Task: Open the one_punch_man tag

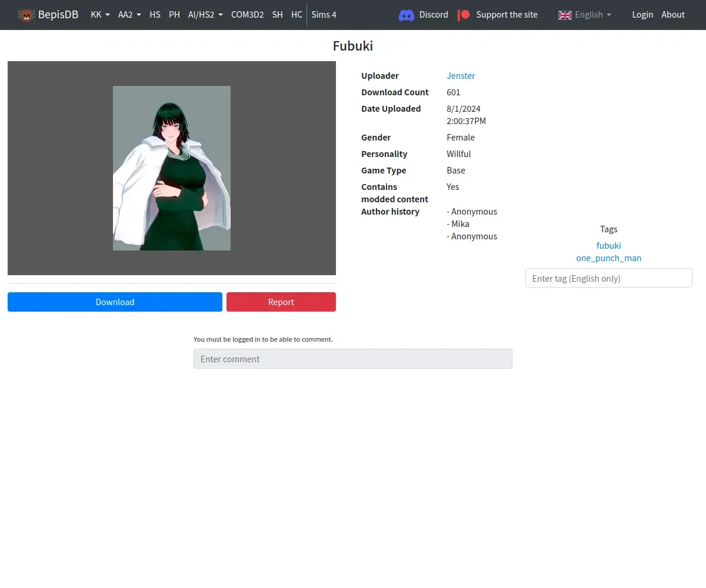Action: (609, 258)
